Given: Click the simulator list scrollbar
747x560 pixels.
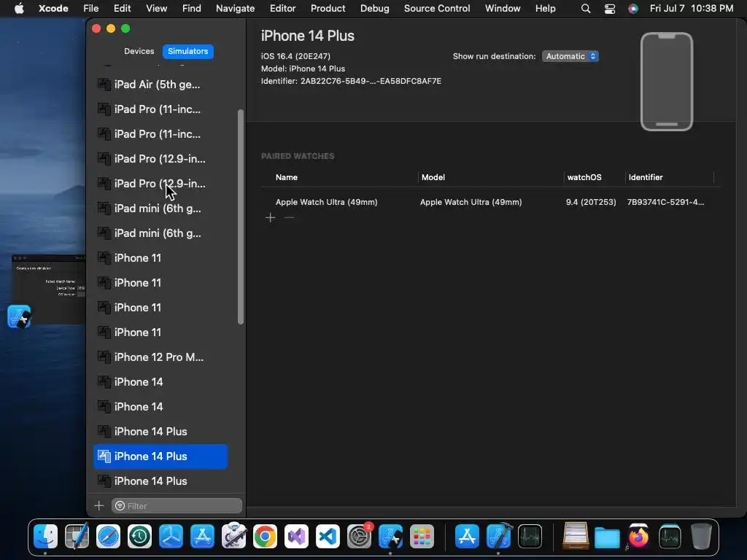Looking at the screenshot, I should click(241, 217).
